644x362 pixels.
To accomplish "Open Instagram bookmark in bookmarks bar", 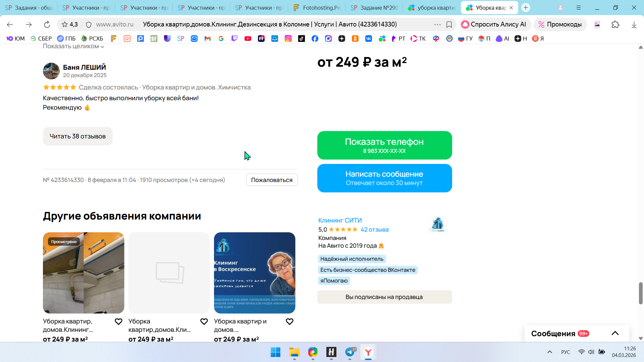I will (288, 39).
